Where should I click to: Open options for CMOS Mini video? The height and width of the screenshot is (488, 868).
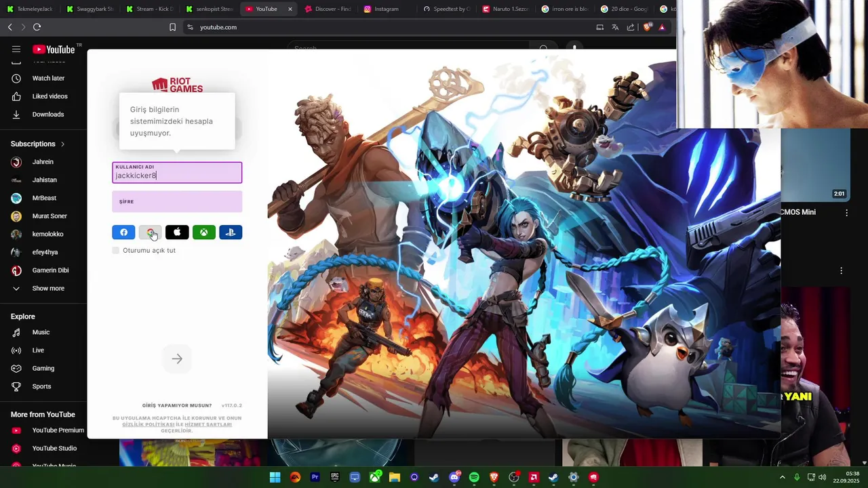pos(846,213)
